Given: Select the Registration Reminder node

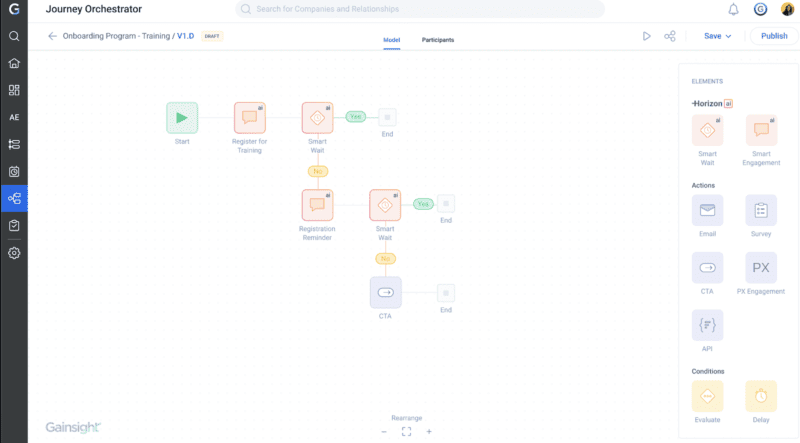Looking at the screenshot, I should [x=317, y=205].
